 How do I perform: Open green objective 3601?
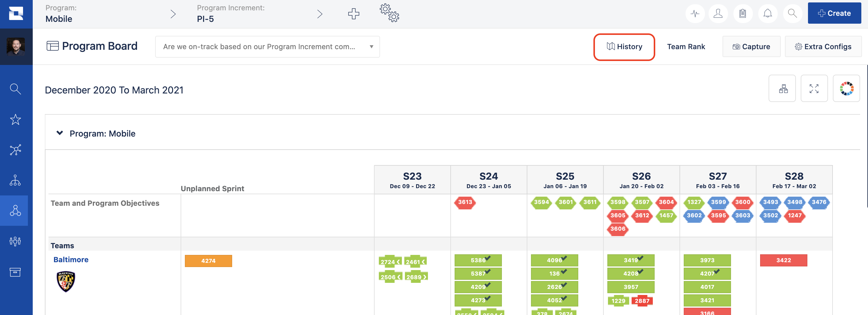coord(566,202)
